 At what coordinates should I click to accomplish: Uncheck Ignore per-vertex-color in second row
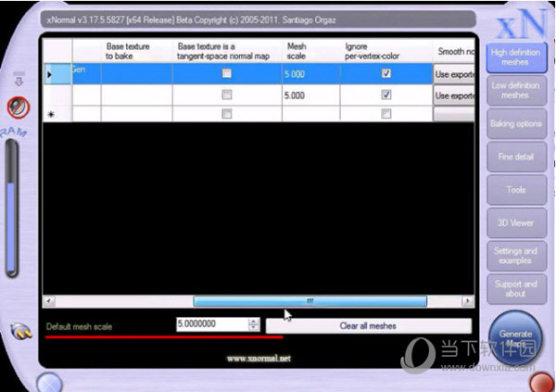pyautogui.click(x=386, y=95)
